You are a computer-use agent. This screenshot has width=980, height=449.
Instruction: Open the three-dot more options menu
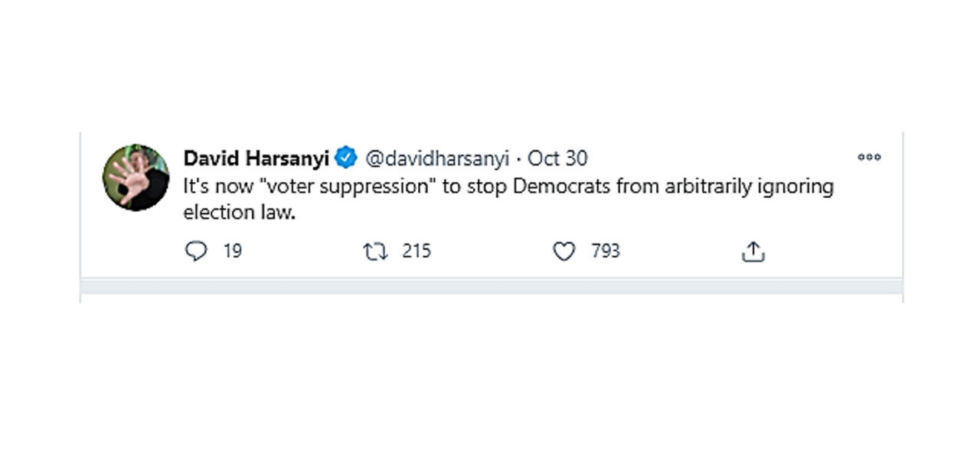click(x=869, y=158)
